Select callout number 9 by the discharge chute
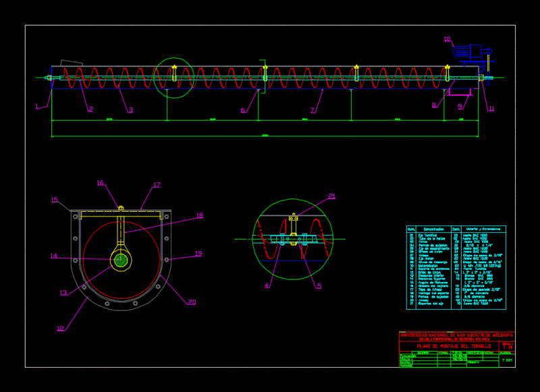Viewport: 540px width, 392px height. pyautogui.click(x=460, y=107)
